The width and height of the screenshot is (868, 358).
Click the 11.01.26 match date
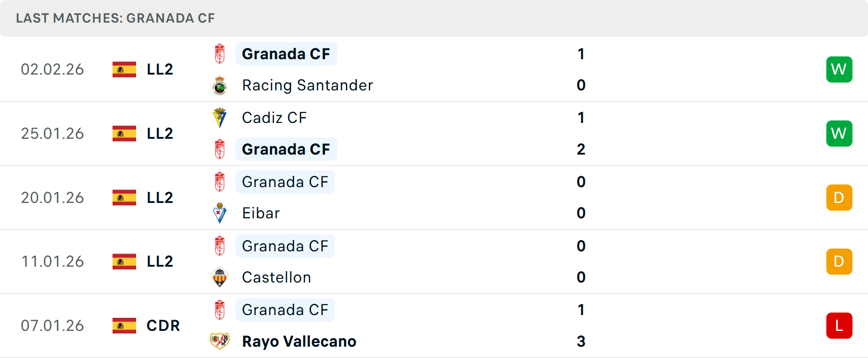(52, 261)
